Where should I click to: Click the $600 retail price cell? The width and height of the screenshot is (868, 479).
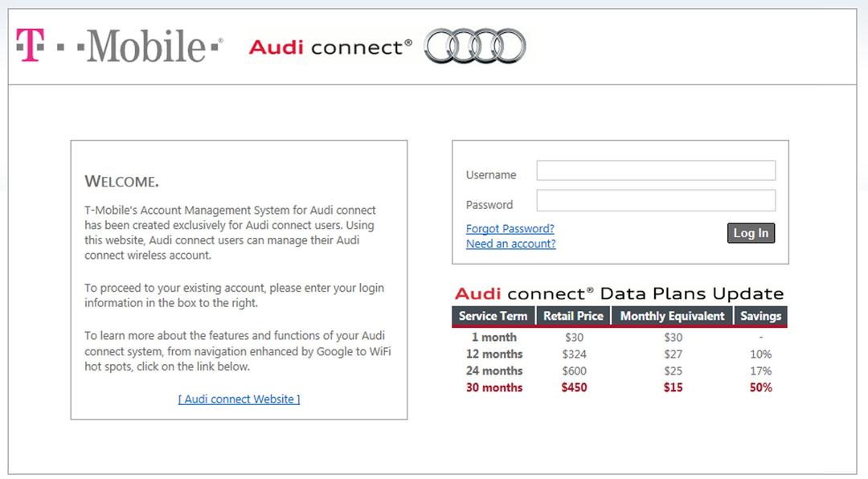[574, 371]
